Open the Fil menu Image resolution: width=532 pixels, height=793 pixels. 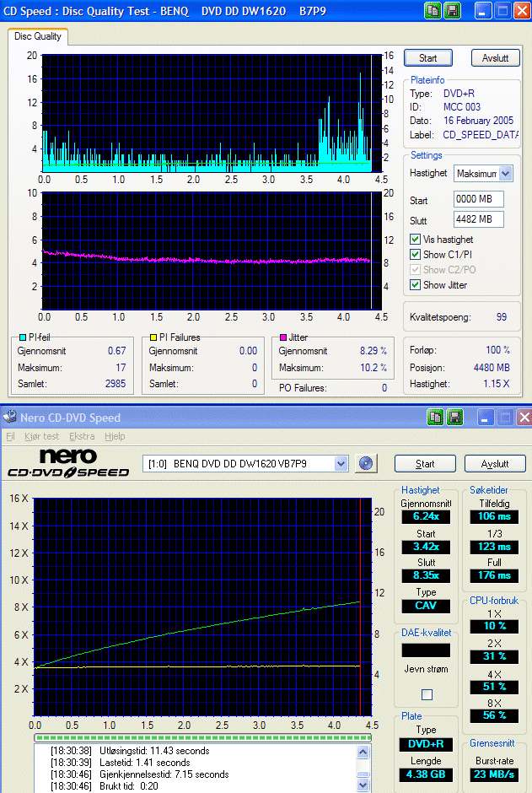tap(10, 436)
